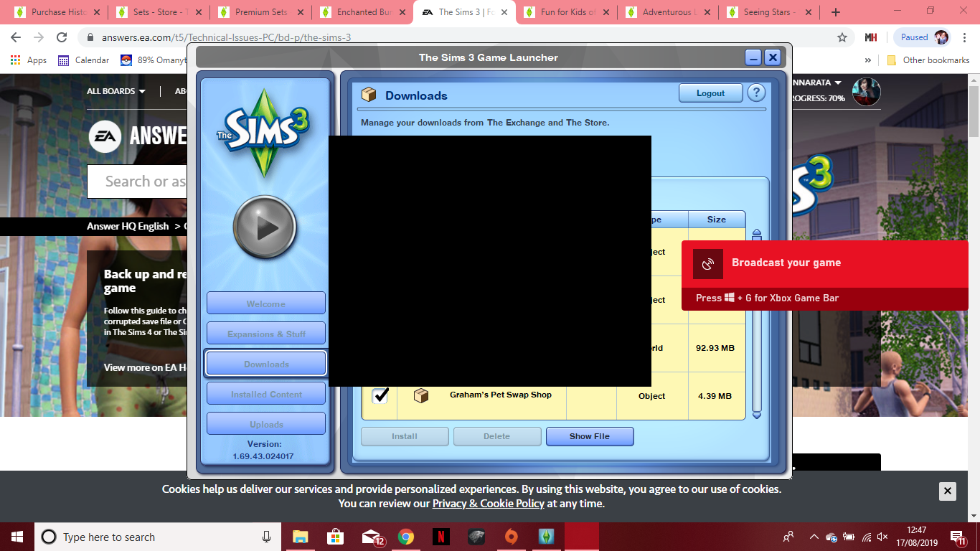Click the user avatar on EA Answers
The height and width of the screenshot is (551, 980).
[x=866, y=91]
